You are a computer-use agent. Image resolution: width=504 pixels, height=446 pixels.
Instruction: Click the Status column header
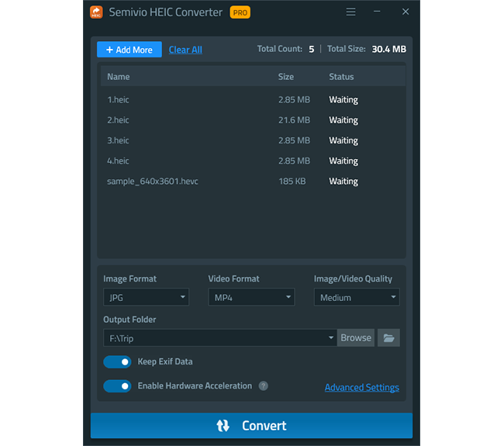(x=341, y=77)
